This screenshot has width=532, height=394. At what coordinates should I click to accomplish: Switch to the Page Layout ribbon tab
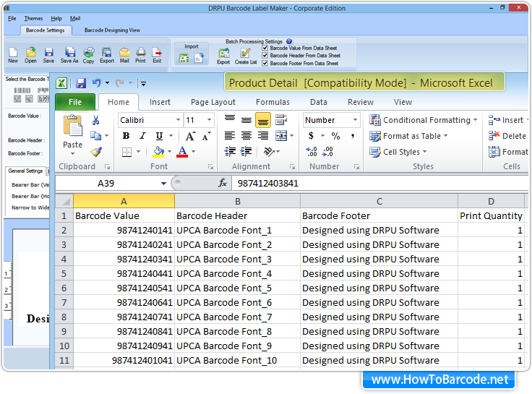pos(213,102)
